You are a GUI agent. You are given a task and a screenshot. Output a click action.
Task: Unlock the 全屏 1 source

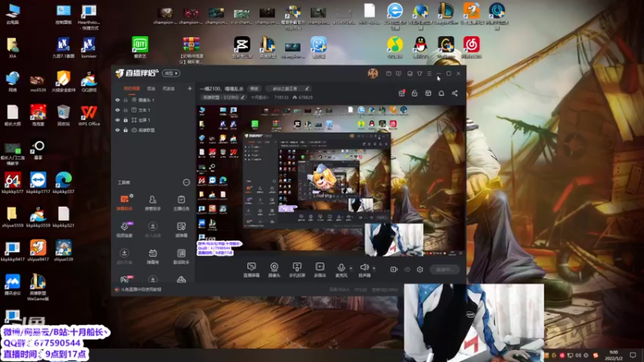(126, 120)
